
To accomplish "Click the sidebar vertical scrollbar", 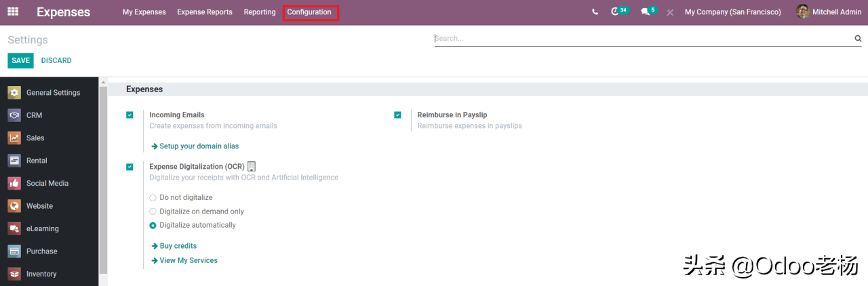I will (x=103, y=181).
